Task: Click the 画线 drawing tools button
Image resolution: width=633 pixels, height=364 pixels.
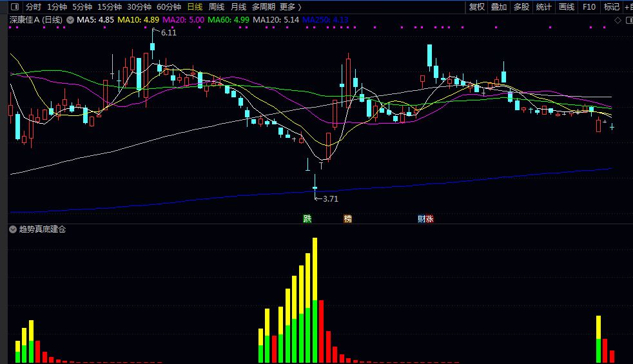Action: (x=567, y=7)
